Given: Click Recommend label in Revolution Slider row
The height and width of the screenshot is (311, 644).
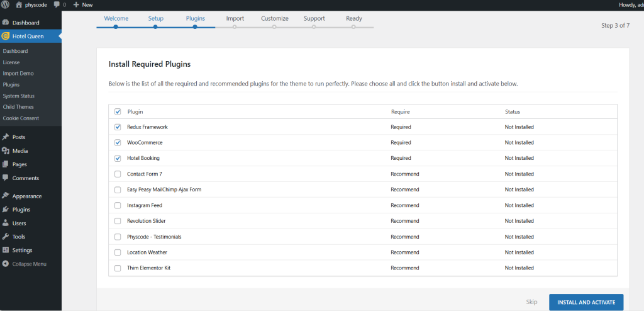Looking at the screenshot, I should [405, 221].
